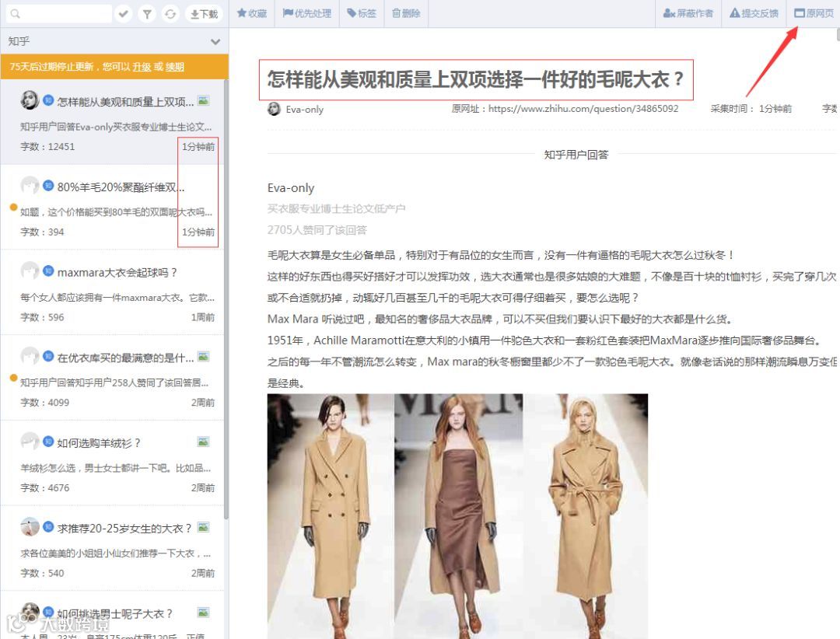The width and height of the screenshot is (840, 639).
Task: Click the 2705人赞同了该回答 text
Action: click(317, 230)
